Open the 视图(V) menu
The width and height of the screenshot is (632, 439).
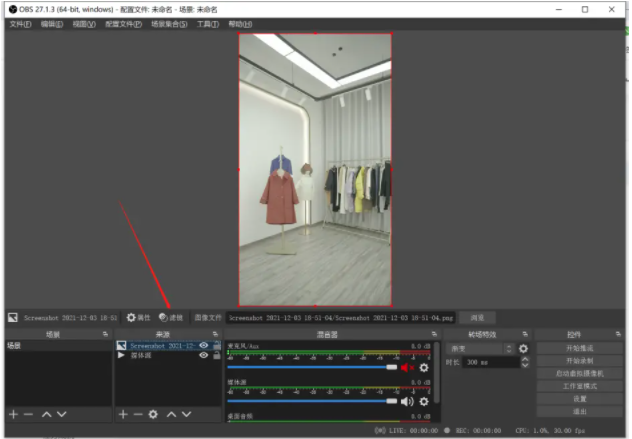tap(84, 24)
